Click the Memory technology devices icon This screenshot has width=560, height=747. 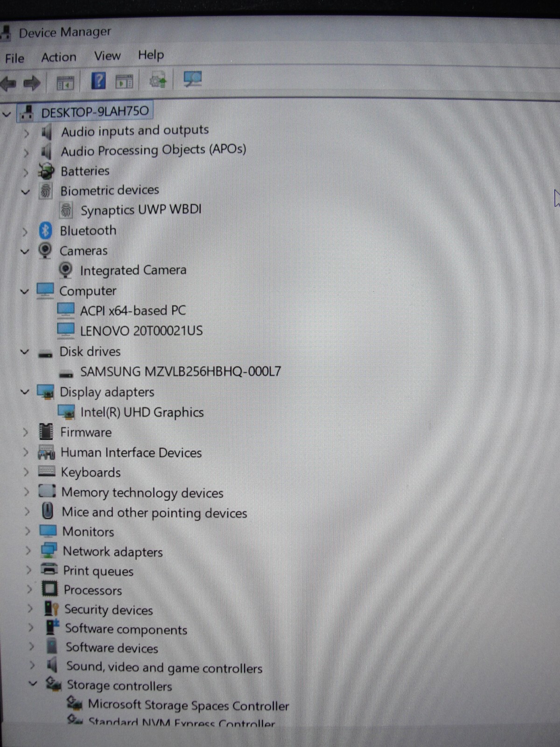point(47,491)
